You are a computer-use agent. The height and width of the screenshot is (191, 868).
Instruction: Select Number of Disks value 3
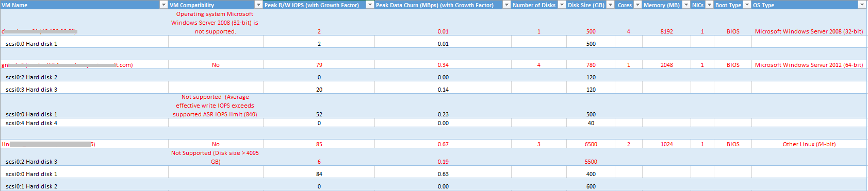tap(538, 144)
